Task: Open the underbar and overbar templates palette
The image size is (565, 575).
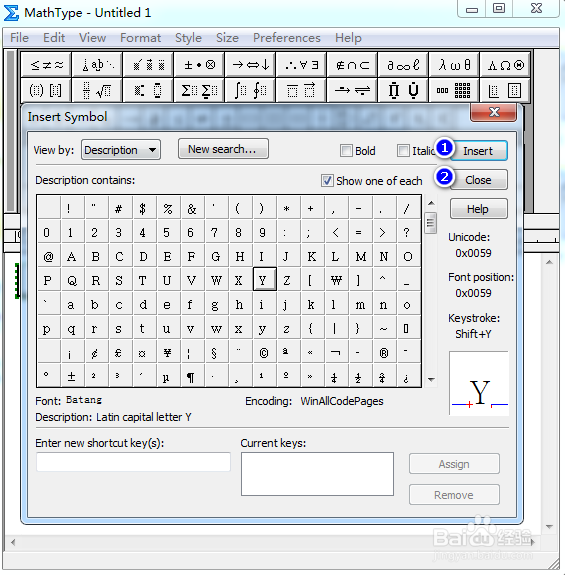Action: [x=301, y=90]
